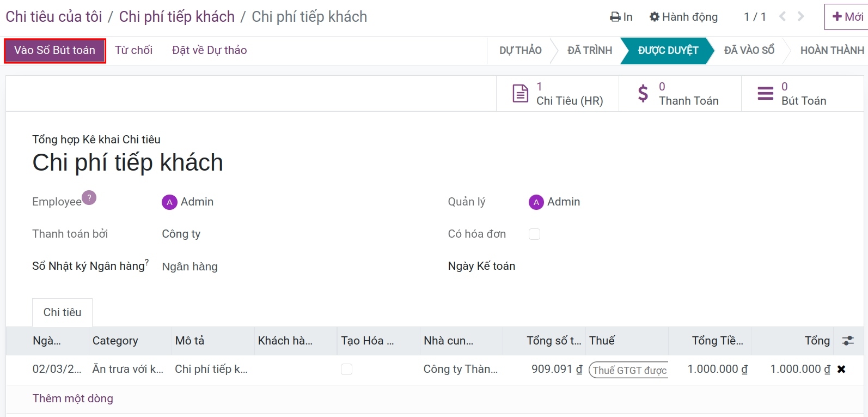Click the printer icon next to In

click(x=615, y=17)
